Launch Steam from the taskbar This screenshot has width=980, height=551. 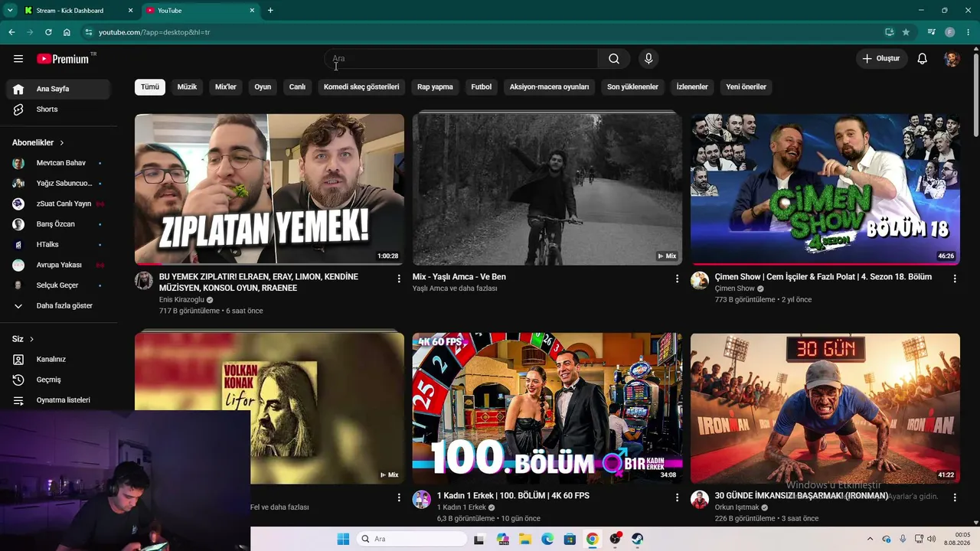(637, 539)
